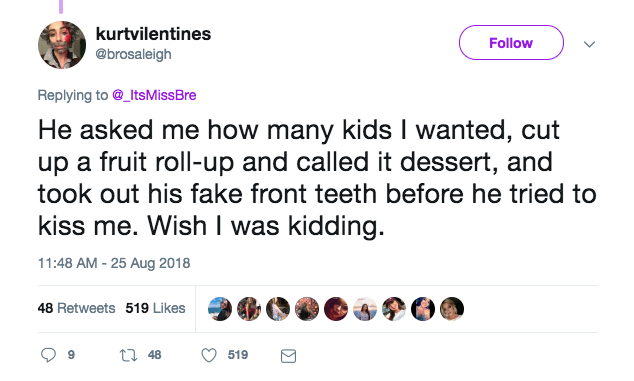This screenshot has height=381, width=634.
Task: Expand the tweet options chevron menu
Action: [x=590, y=44]
